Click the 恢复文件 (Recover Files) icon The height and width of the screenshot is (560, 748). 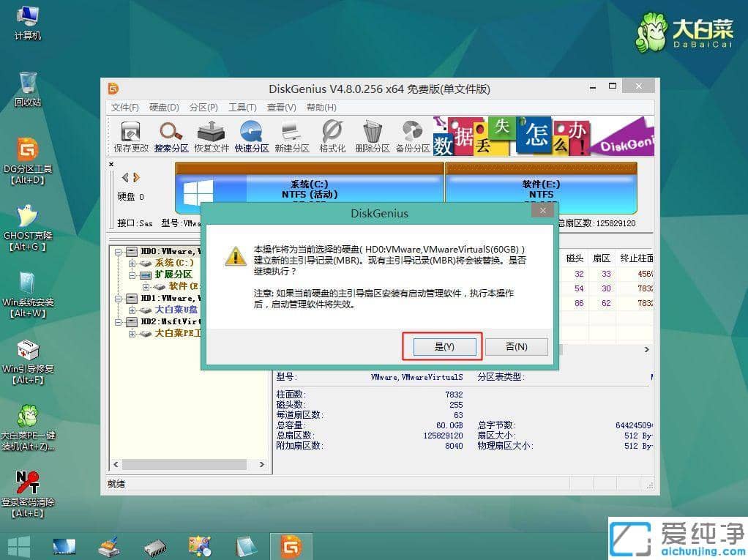(211, 135)
